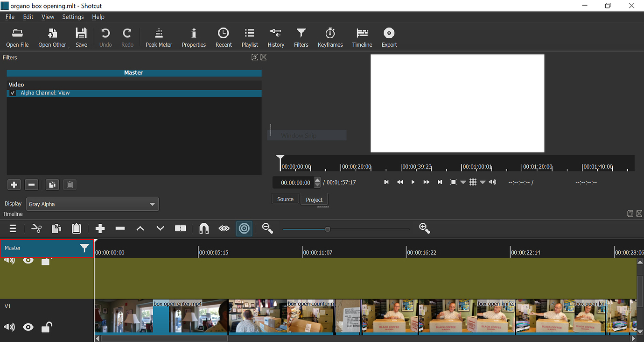Expand the grid options dropdown arrow
The height and width of the screenshot is (342, 644).
[483, 183]
